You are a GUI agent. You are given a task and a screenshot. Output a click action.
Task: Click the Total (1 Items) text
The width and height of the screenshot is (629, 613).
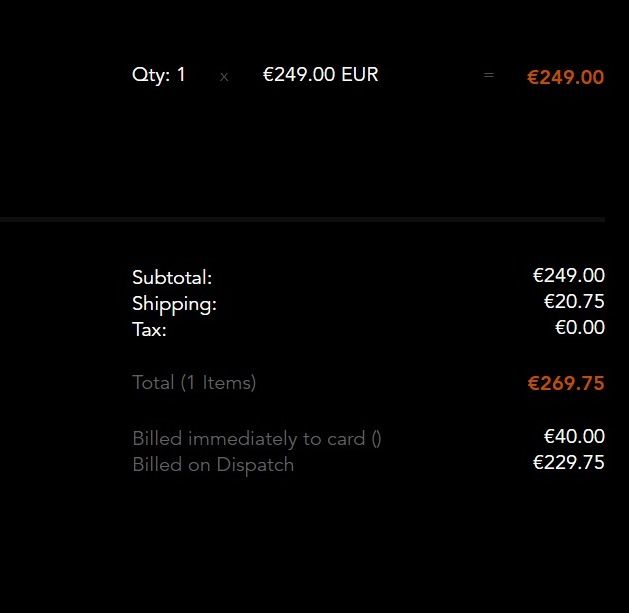click(x=194, y=383)
